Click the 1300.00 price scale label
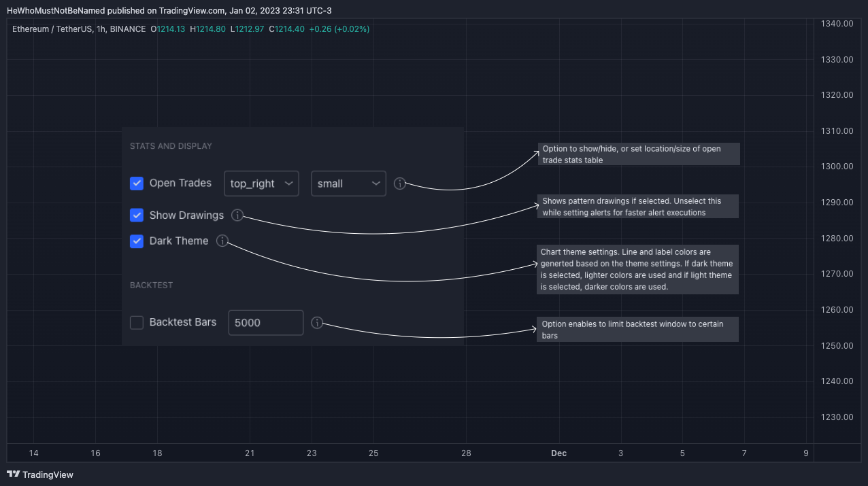 tap(837, 167)
